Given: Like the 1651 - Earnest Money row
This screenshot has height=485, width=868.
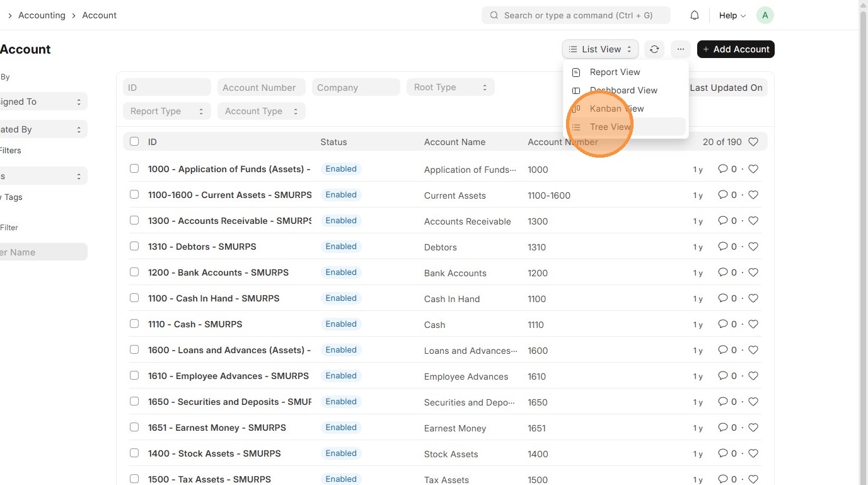Looking at the screenshot, I should coord(753,428).
